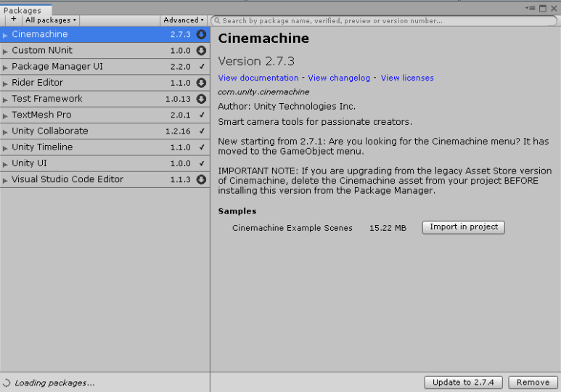Screen dimensions: 561x392
Task: Click the download icon for Cinemachine
Action: 201,34
